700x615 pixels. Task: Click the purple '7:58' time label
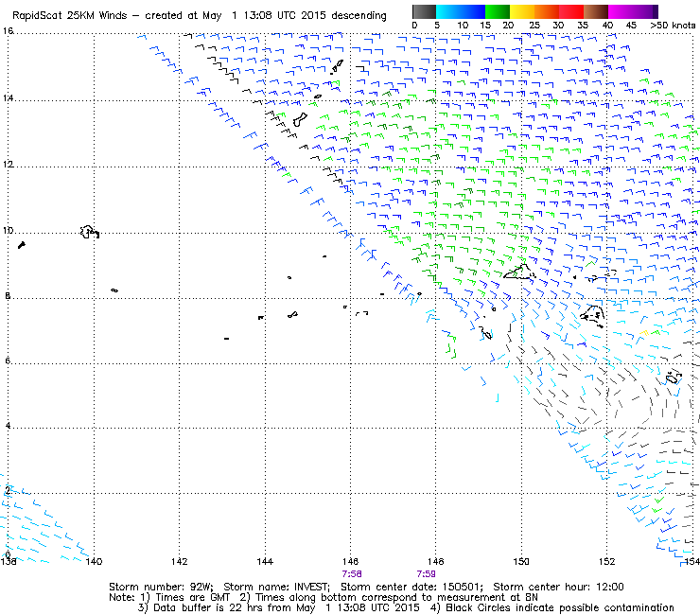(352, 574)
